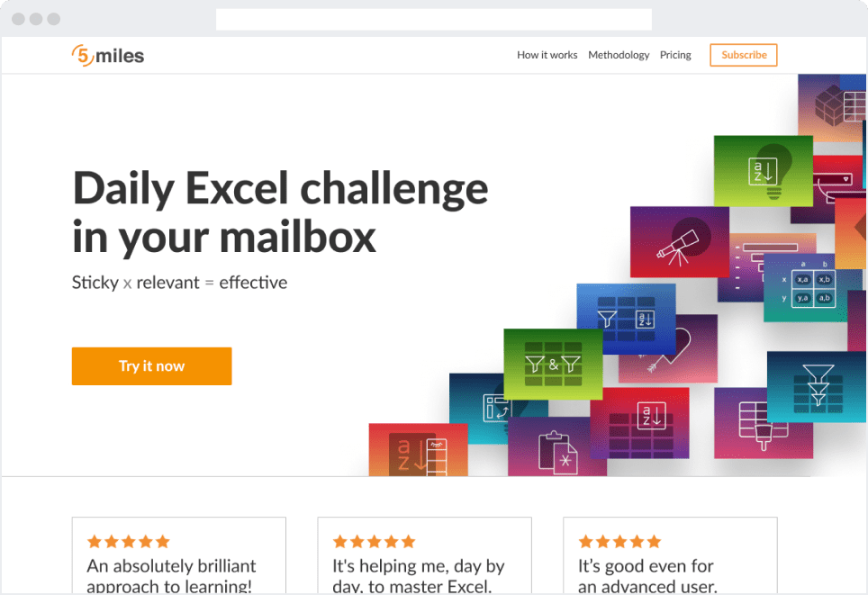Click the 5miles logo
868x595 pixels.
click(108, 55)
